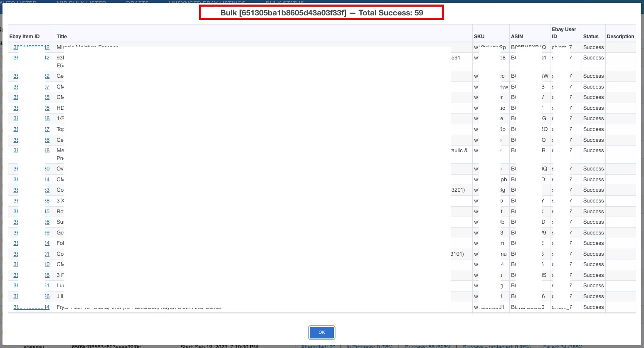This screenshot has width=644, height=348.
Task: Click the Ebay Item ID column header
Action: click(x=25, y=37)
